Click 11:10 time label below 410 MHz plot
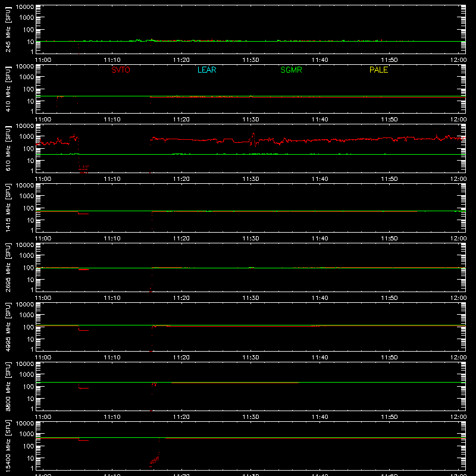Screen dimensions: 476x476 click(x=112, y=120)
